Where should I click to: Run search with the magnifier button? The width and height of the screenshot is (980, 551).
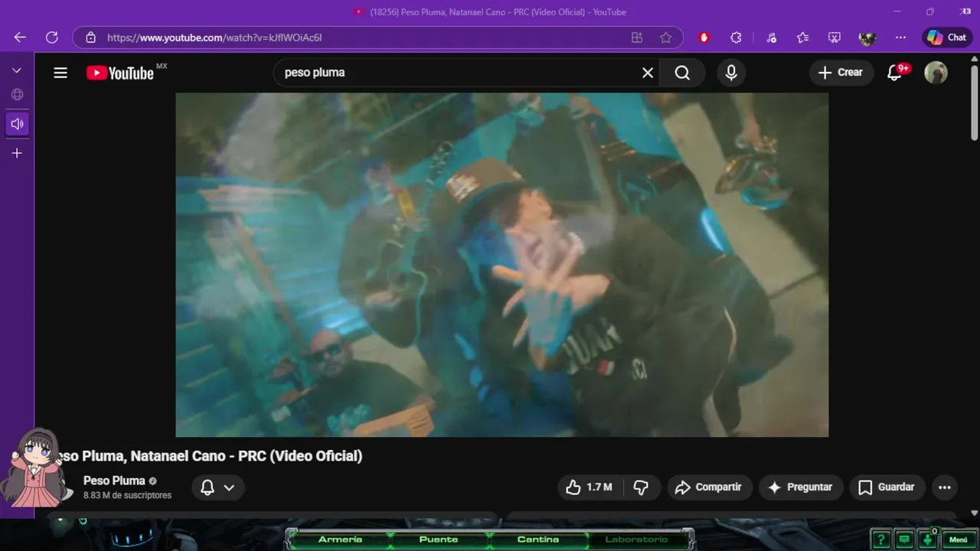[682, 73]
